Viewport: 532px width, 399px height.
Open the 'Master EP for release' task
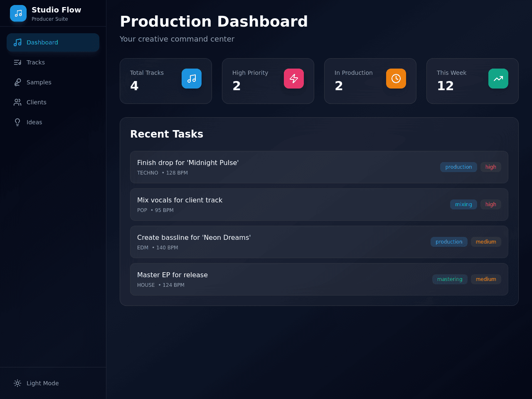click(319, 279)
